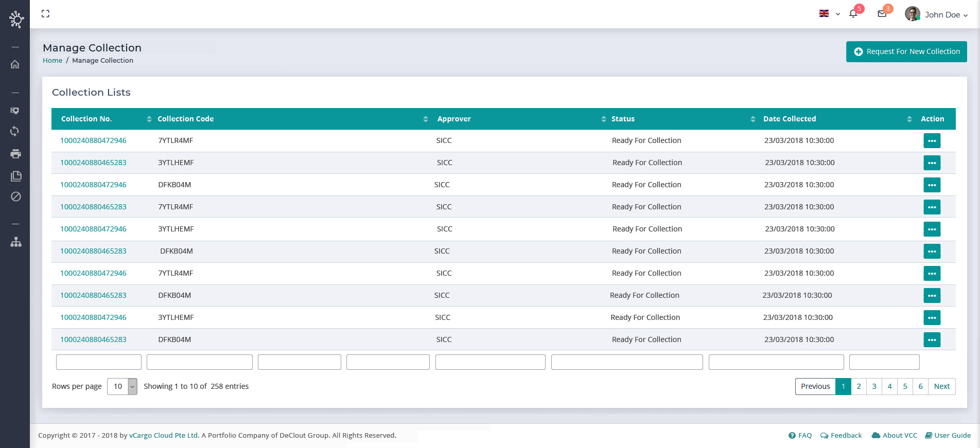Open the Home icon in sidebar
Image resolution: width=980 pixels, height=448 pixels.
tap(15, 64)
